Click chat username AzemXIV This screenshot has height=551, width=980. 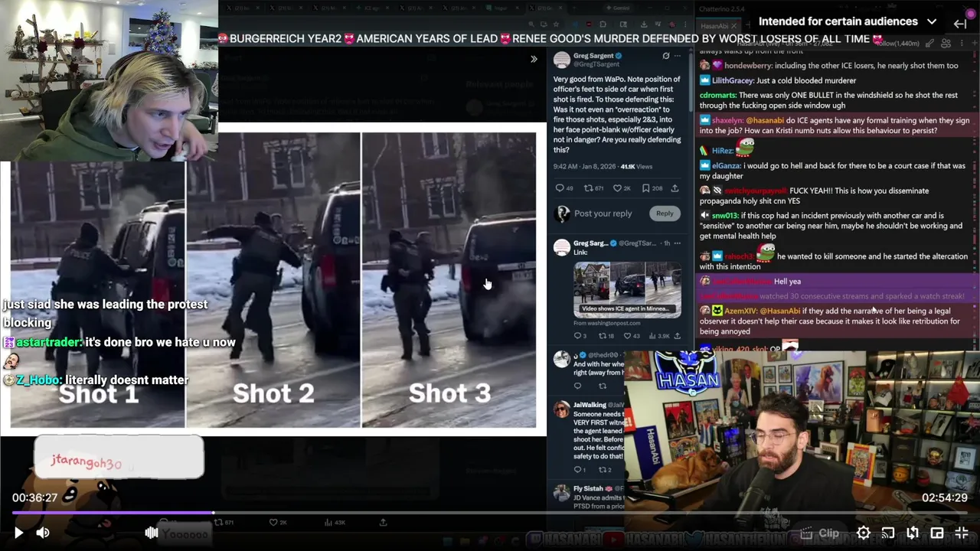click(740, 311)
